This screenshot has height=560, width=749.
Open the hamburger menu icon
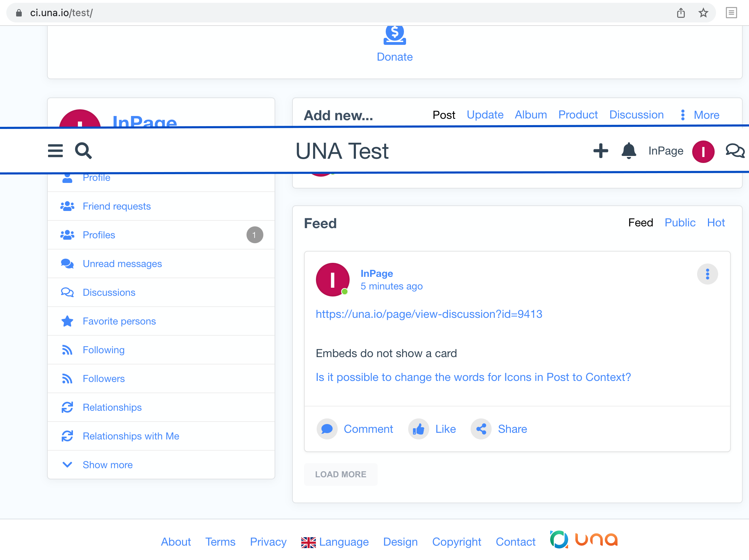55,151
